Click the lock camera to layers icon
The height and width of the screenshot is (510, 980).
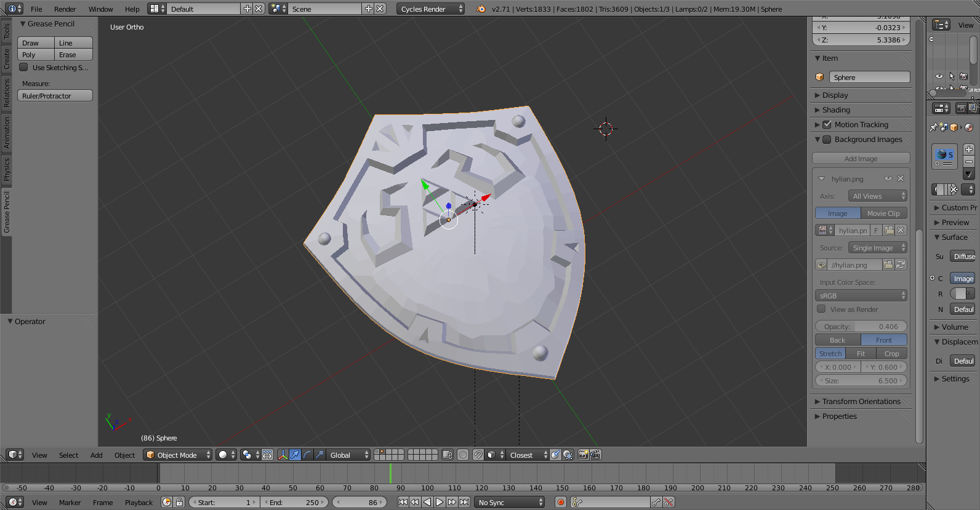click(448, 455)
